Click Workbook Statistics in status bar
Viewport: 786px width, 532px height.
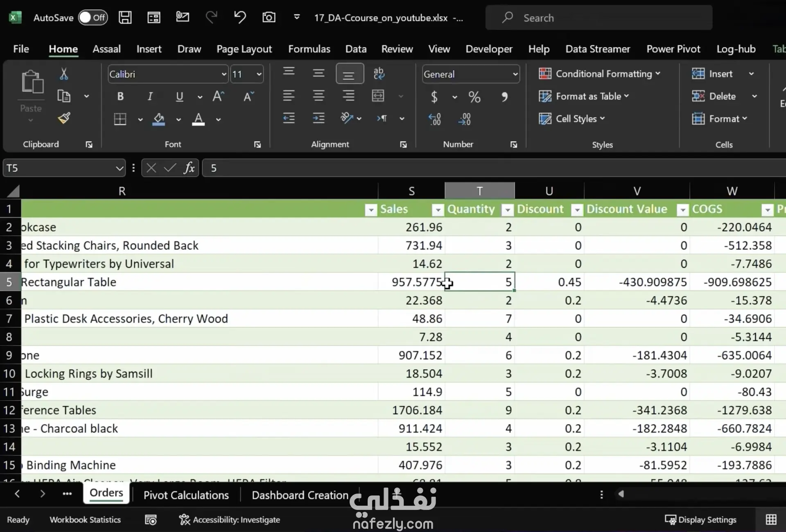(x=85, y=519)
